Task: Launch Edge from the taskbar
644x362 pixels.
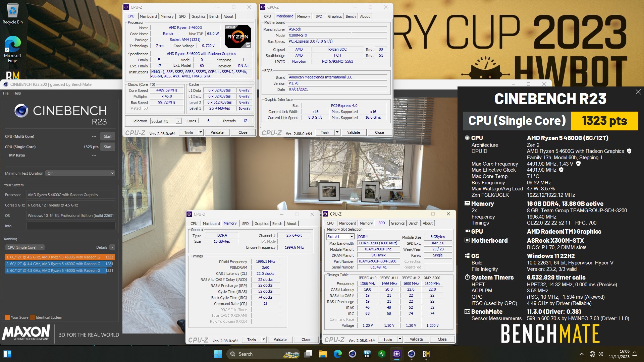Action: (338, 354)
